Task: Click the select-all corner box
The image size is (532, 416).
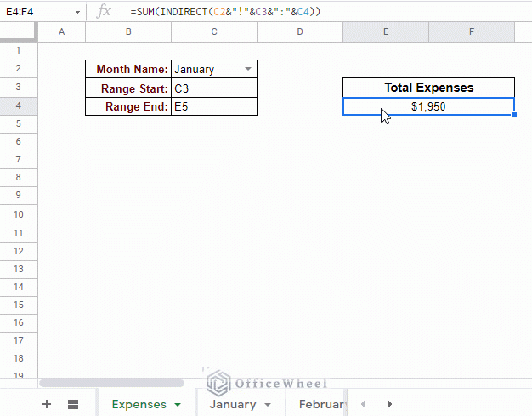Action: 18,31
